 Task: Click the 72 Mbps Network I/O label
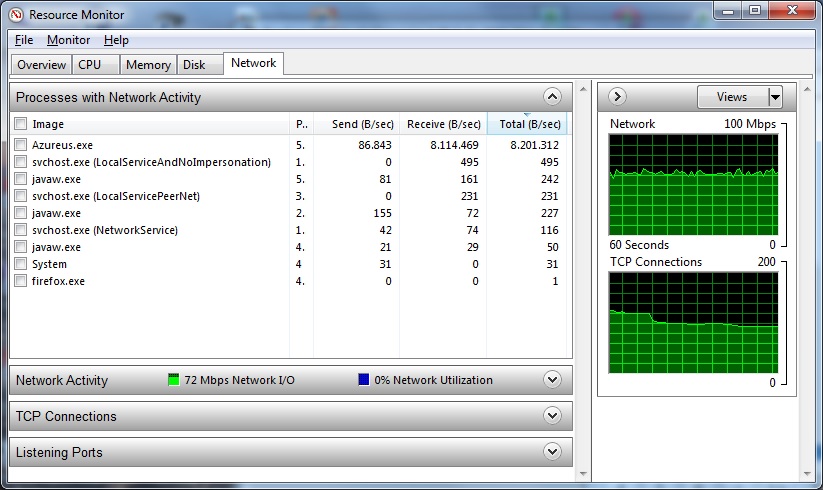pos(239,380)
